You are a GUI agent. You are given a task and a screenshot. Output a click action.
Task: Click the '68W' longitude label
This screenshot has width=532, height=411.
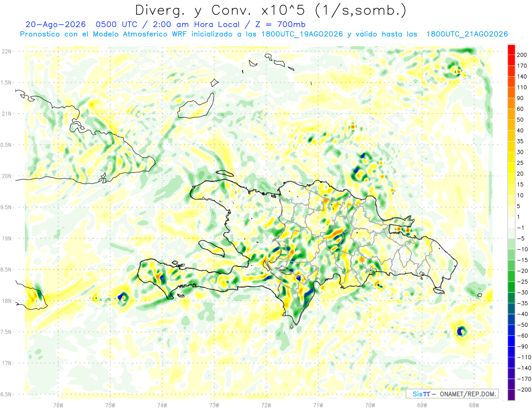[474, 405]
